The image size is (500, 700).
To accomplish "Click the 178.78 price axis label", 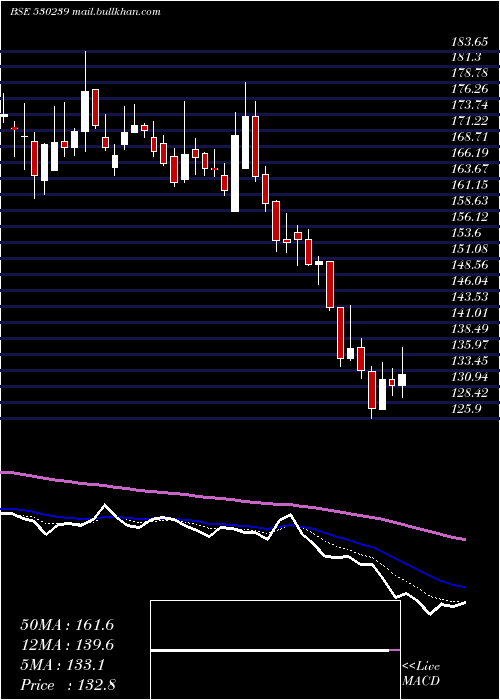I will (x=470, y=73).
